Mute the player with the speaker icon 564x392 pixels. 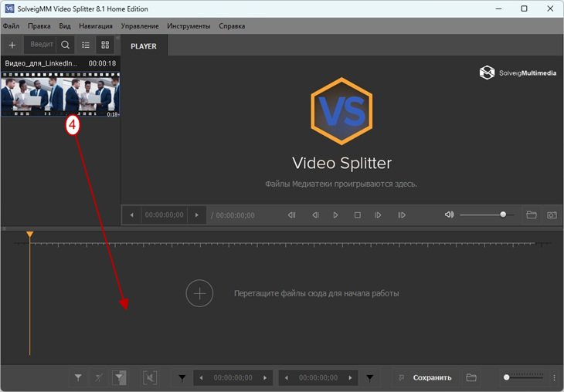click(449, 215)
